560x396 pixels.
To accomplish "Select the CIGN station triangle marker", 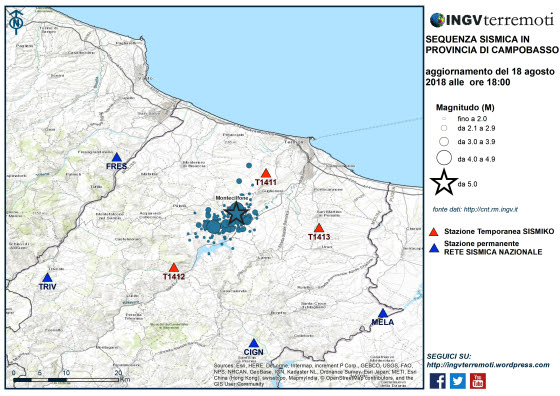I will click(254, 343).
